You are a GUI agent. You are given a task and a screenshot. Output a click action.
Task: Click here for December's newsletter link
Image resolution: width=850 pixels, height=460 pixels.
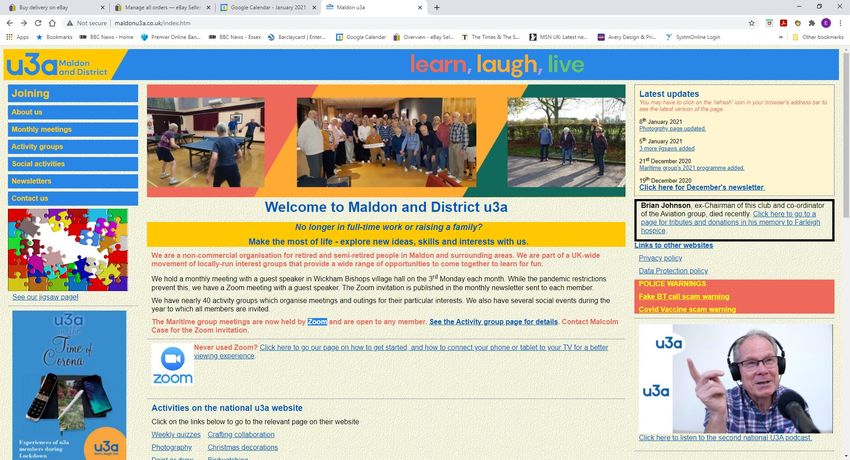point(701,187)
